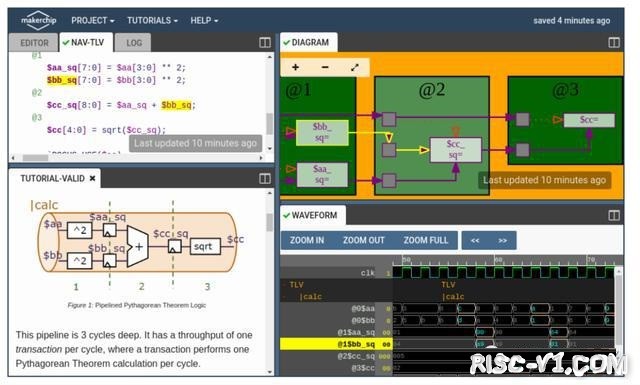Click the NAV-TLV pane split-layout icon
The image size is (640, 385).
(264, 42)
